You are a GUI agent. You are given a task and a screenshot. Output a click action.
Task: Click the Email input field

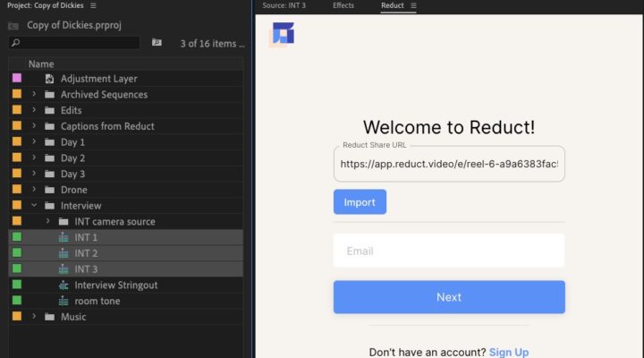[x=449, y=251]
